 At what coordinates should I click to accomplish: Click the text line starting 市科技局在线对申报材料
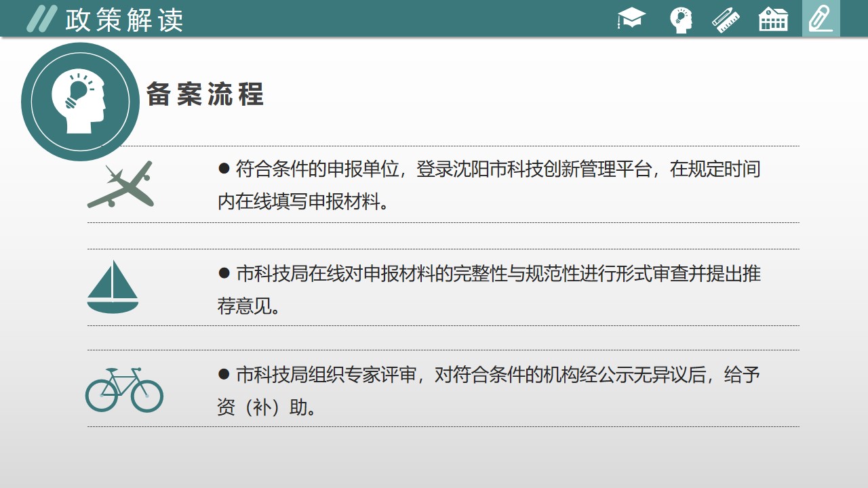tap(498, 273)
